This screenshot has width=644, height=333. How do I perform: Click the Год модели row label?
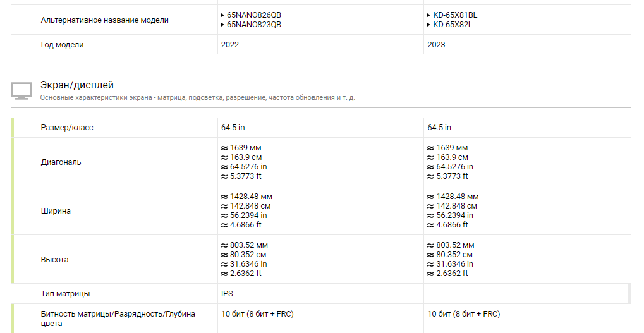point(62,45)
